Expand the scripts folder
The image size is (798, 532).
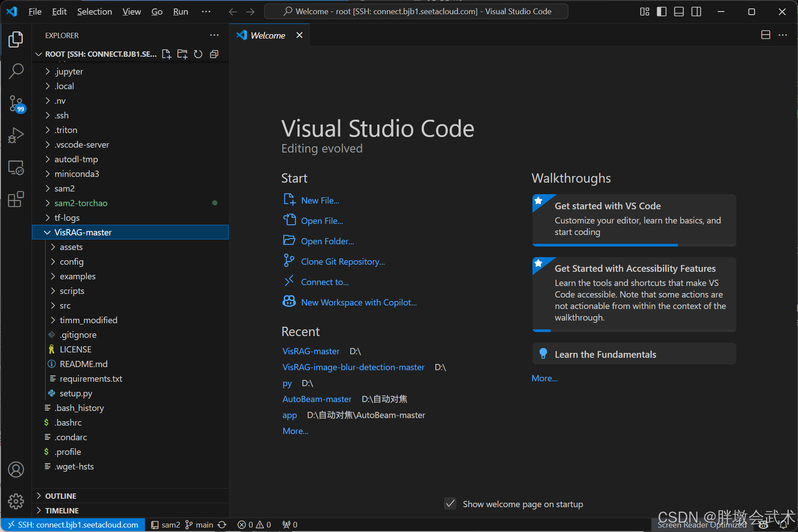(130, 291)
